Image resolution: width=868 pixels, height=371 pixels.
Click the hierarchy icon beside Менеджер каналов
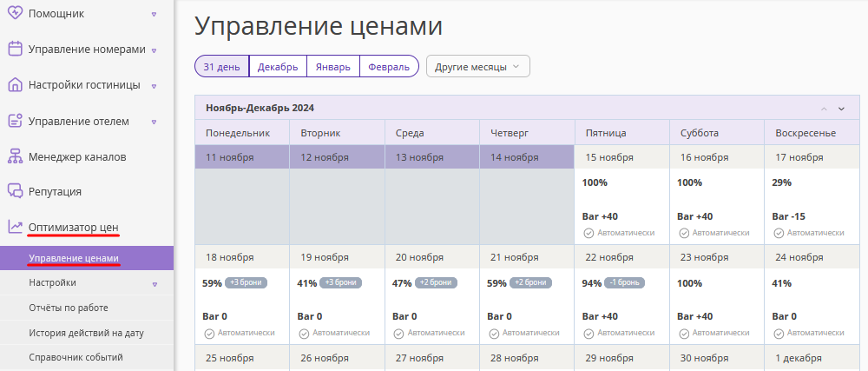pos(15,156)
